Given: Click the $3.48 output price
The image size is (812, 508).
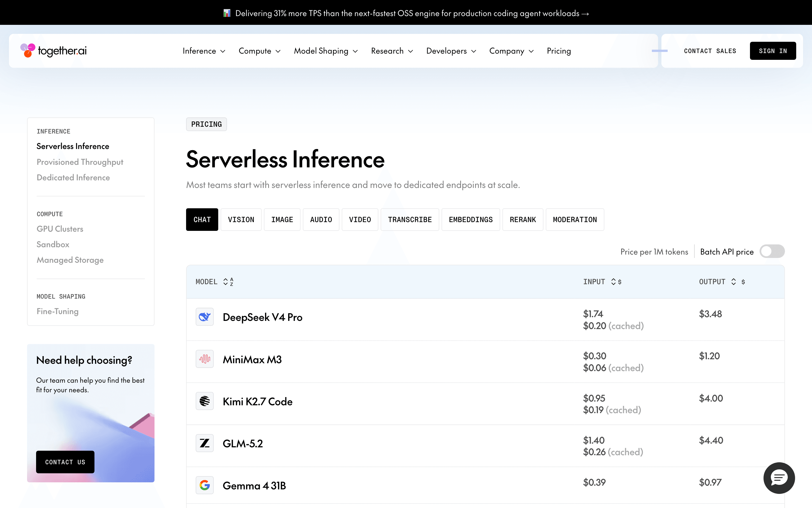Looking at the screenshot, I should 710,314.
